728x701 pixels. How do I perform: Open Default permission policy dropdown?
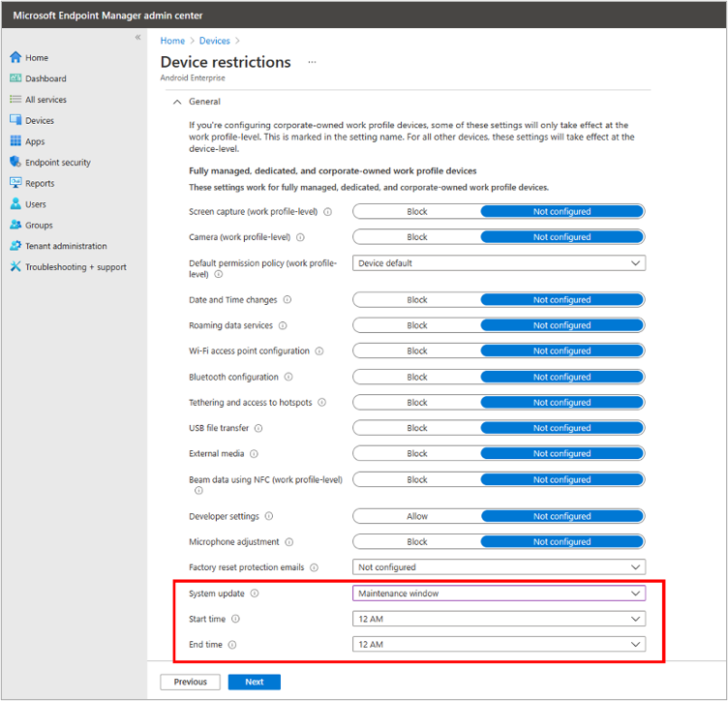coord(499,262)
